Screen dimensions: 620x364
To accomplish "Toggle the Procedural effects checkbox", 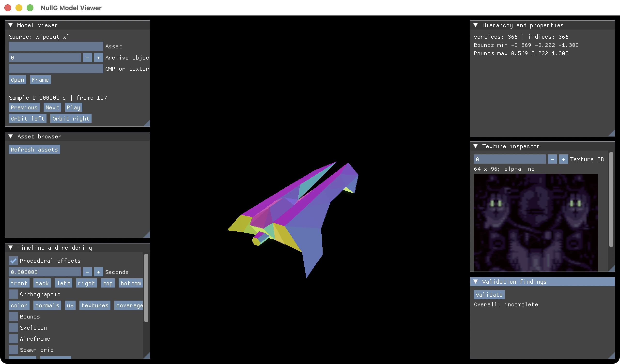I will tap(13, 261).
